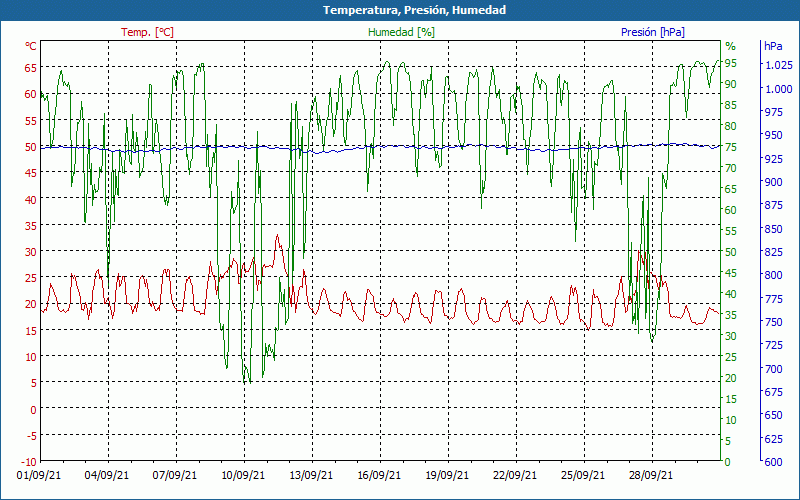Click the blue 600 pressure axis value

point(773,462)
